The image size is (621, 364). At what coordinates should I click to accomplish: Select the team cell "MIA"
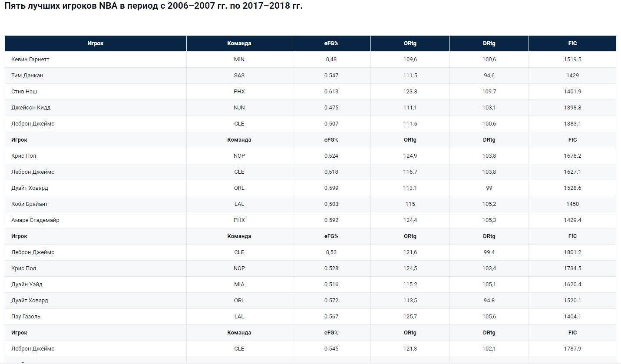pos(239,285)
